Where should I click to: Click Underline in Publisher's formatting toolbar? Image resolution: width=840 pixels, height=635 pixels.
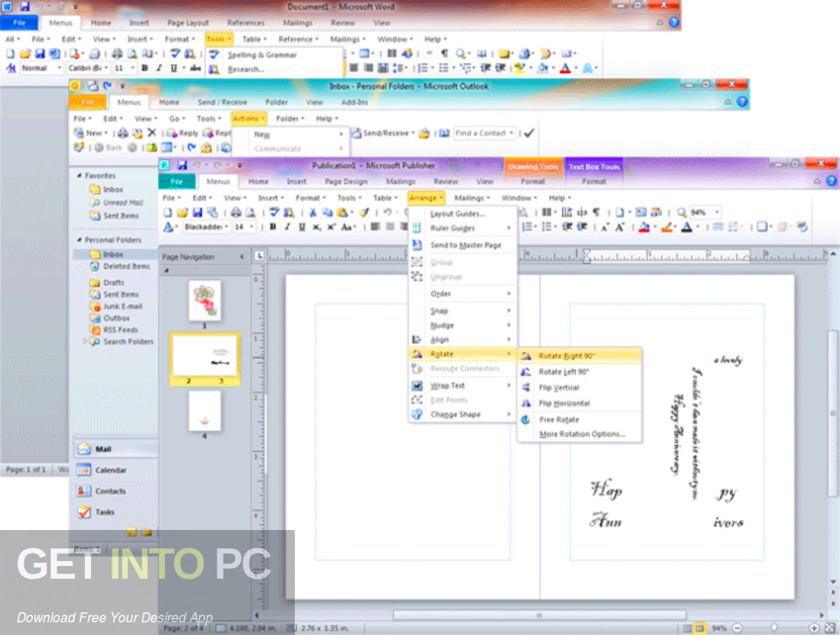(x=302, y=227)
